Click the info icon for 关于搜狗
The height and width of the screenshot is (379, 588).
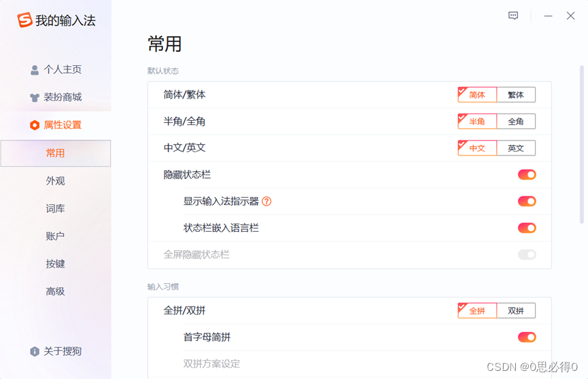point(35,351)
